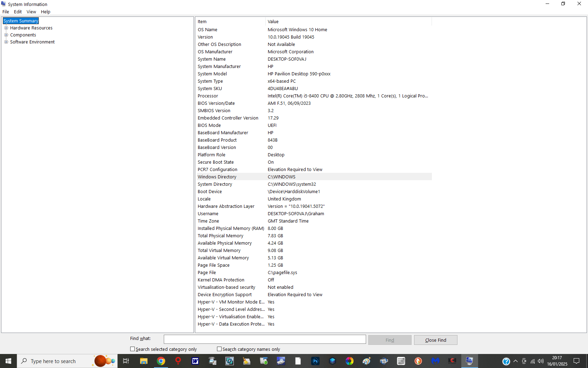Open Google Chrome from the taskbar

161,361
